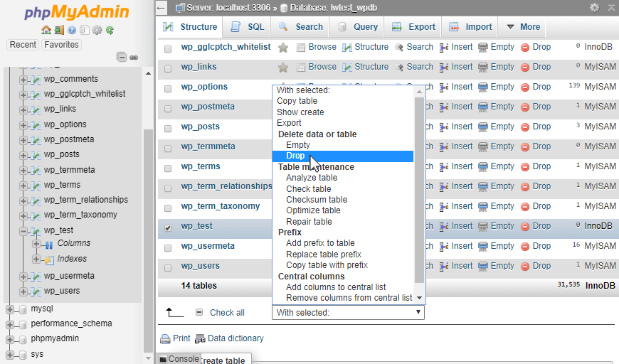Click the Print printer icon
This screenshot has height=364, width=619.
coord(165,338)
